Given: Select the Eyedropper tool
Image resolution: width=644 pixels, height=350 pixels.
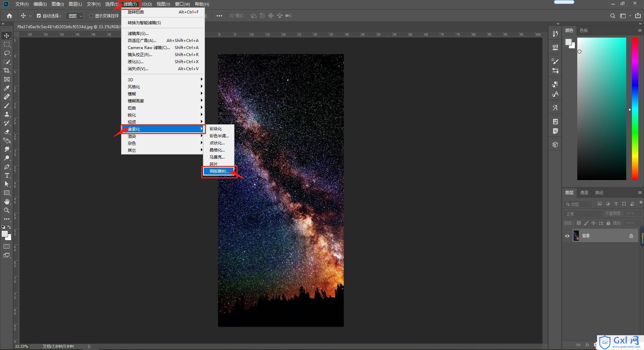Looking at the screenshot, I should tap(7, 88).
